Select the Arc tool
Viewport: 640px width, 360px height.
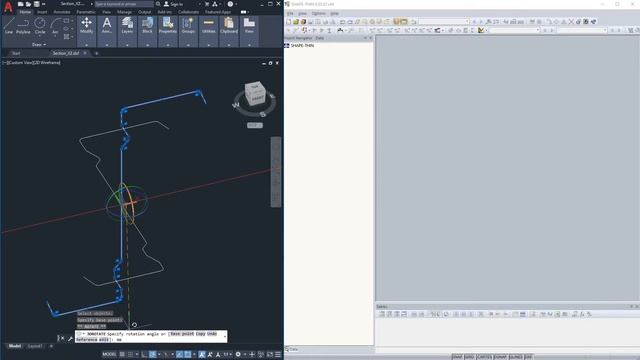click(x=55, y=25)
